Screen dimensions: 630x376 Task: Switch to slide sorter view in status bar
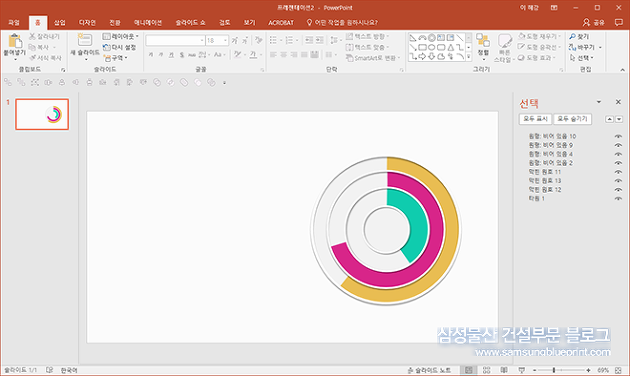[x=486, y=370]
